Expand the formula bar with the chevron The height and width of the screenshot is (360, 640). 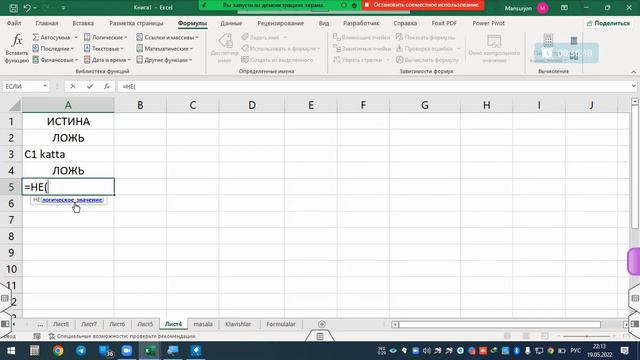[x=633, y=86]
